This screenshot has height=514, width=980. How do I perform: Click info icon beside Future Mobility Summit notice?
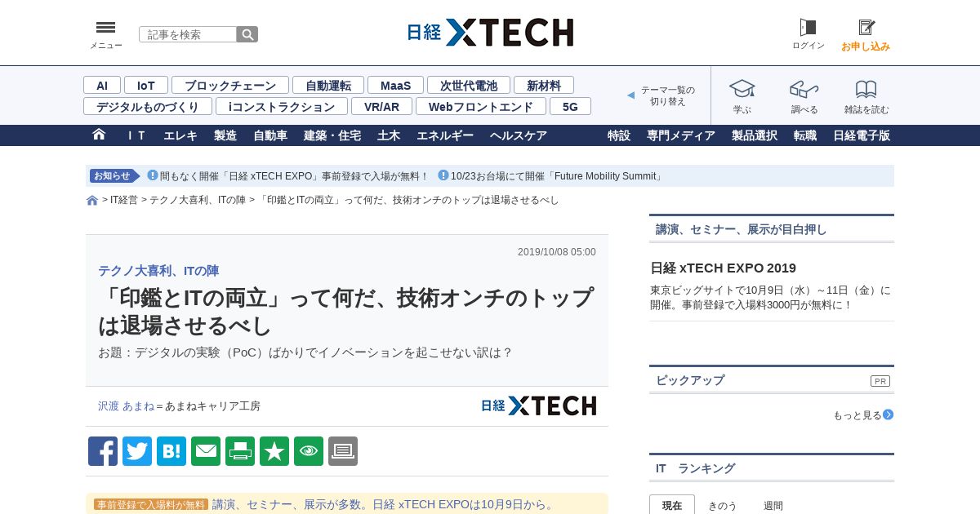pyautogui.click(x=443, y=175)
